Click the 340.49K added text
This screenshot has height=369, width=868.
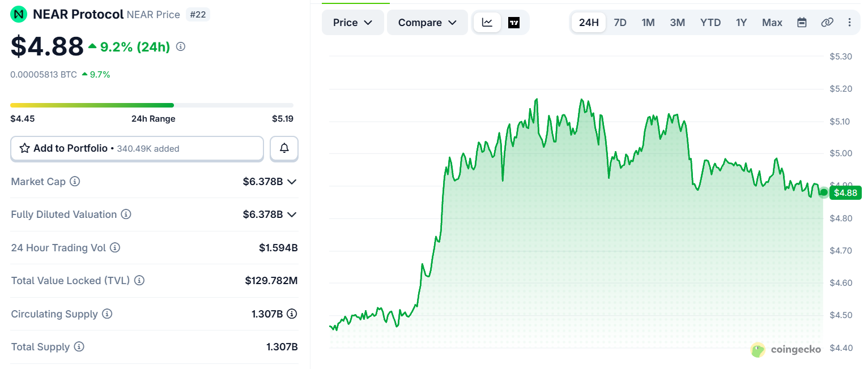148,149
